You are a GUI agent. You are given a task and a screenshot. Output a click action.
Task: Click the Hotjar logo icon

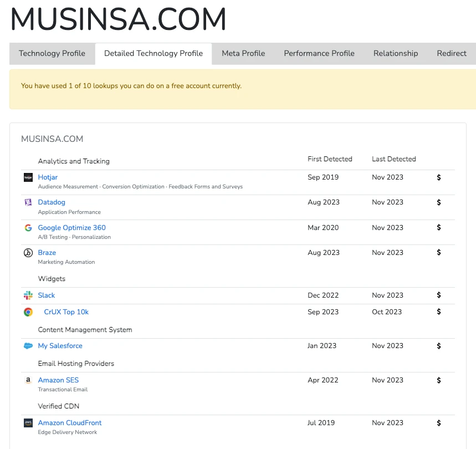pyautogui.click(x=28, y=177)
